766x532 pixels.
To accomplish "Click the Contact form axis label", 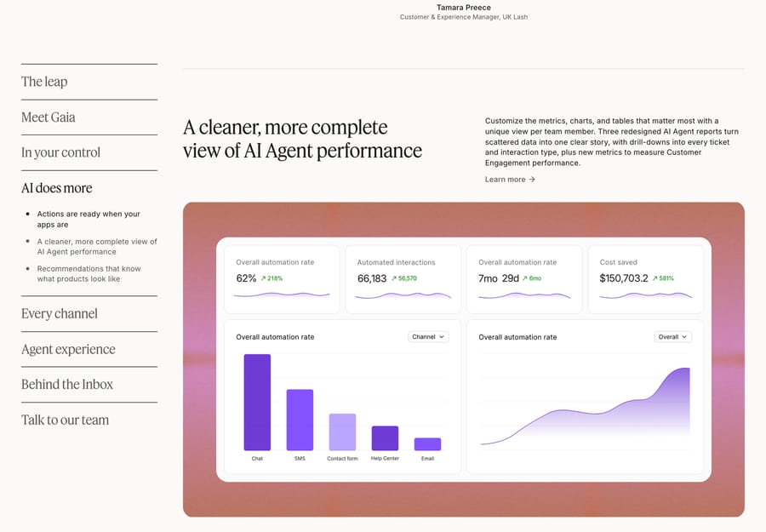I will (x=342, y=459).
